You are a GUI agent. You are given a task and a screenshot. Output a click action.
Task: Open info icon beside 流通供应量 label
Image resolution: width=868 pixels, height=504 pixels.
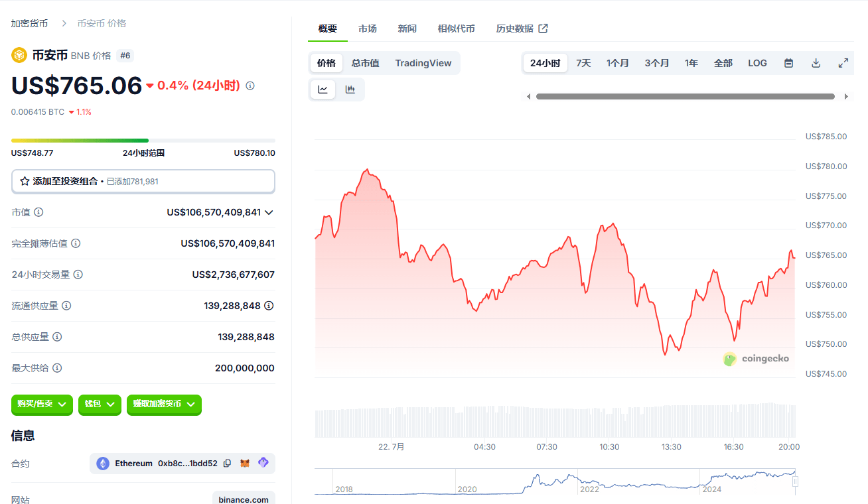coord(66,306)
